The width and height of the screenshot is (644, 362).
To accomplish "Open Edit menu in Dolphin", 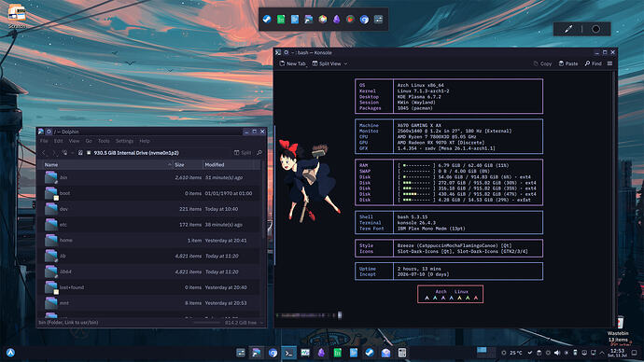I will (x=59, y=141).
